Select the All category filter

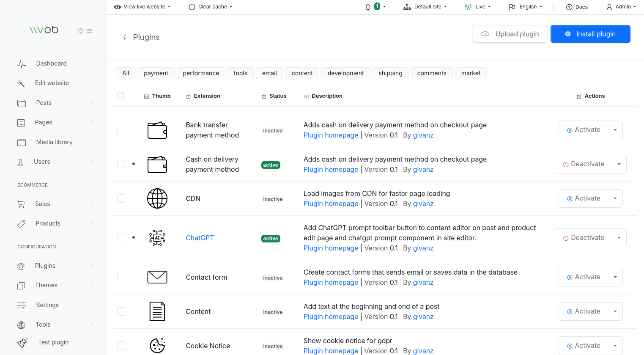[x=126, y=73]
